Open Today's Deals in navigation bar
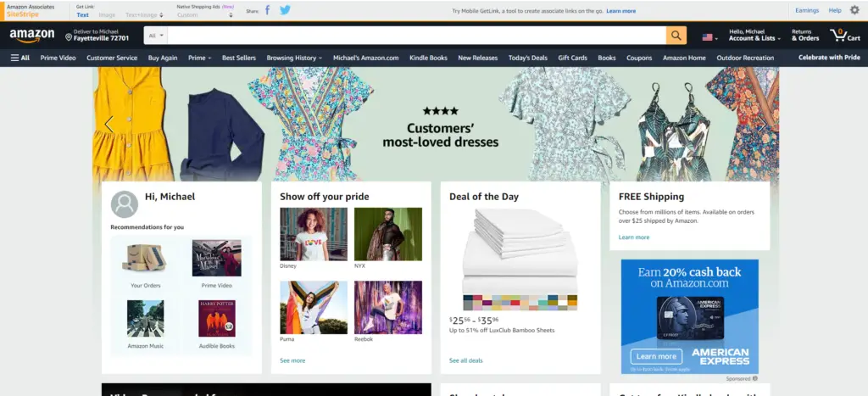 pos(528,58)
